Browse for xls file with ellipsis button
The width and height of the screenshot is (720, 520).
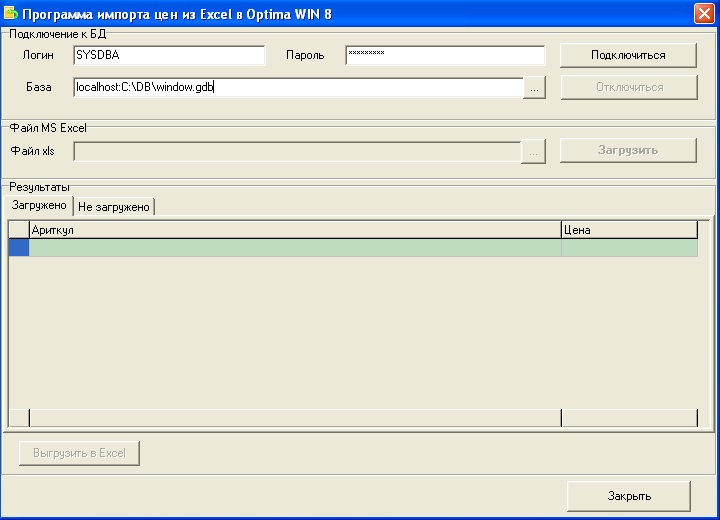[534, 152]
